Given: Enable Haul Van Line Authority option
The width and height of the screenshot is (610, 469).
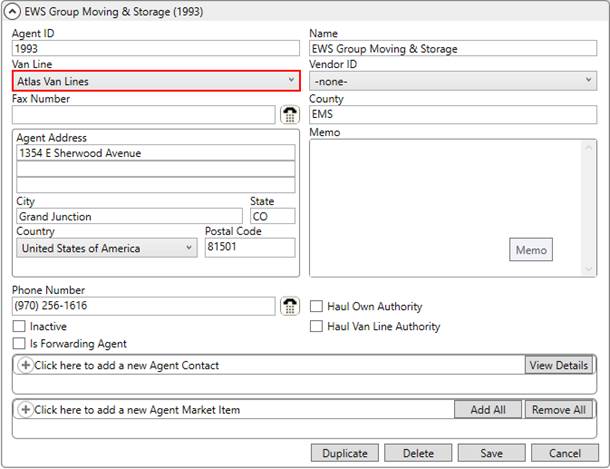Looking at the screenshot, I should pyautogui.click(x=316, y=327).
